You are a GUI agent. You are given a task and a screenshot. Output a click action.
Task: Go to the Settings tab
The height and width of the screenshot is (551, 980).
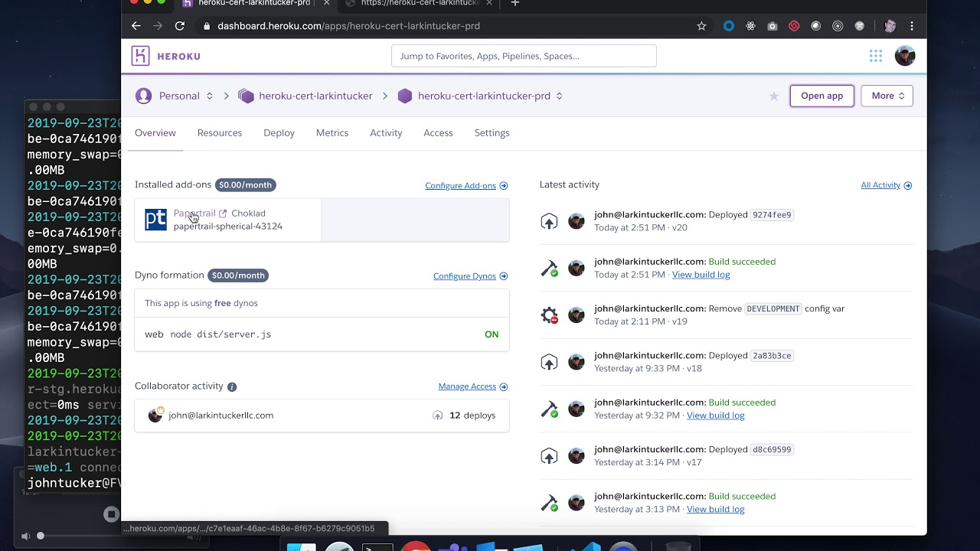492,133
